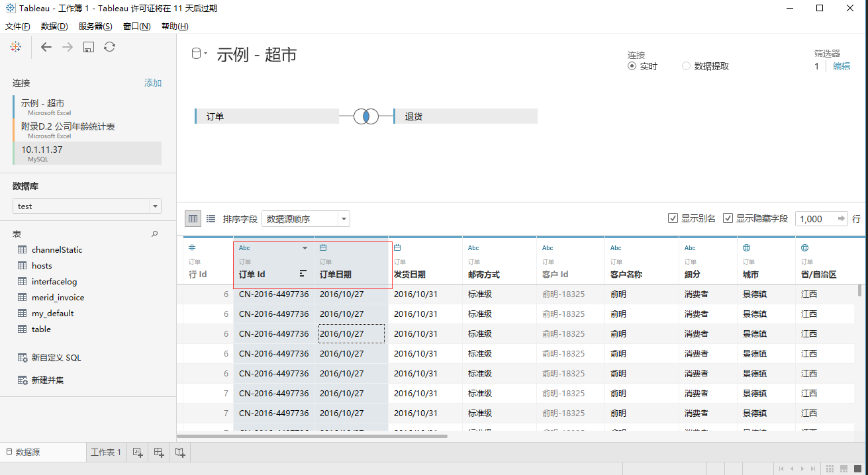Select the channelStatic table

pyautogui.click(x=57, y=249)
